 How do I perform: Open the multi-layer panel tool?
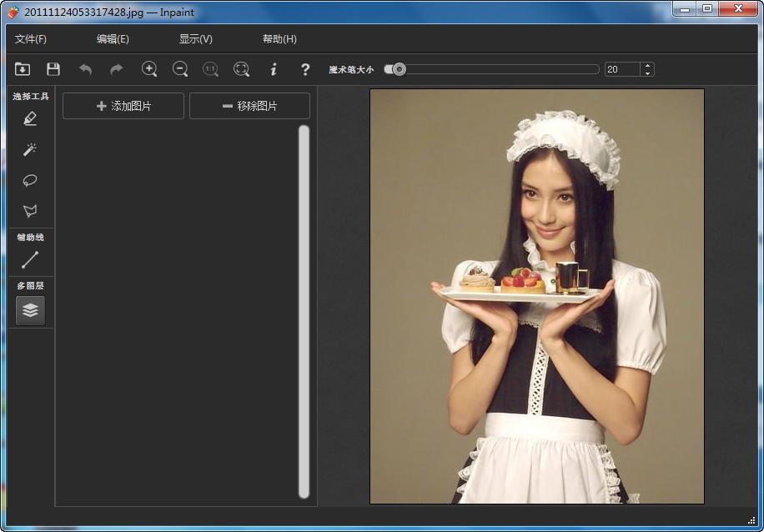(29, 309)
